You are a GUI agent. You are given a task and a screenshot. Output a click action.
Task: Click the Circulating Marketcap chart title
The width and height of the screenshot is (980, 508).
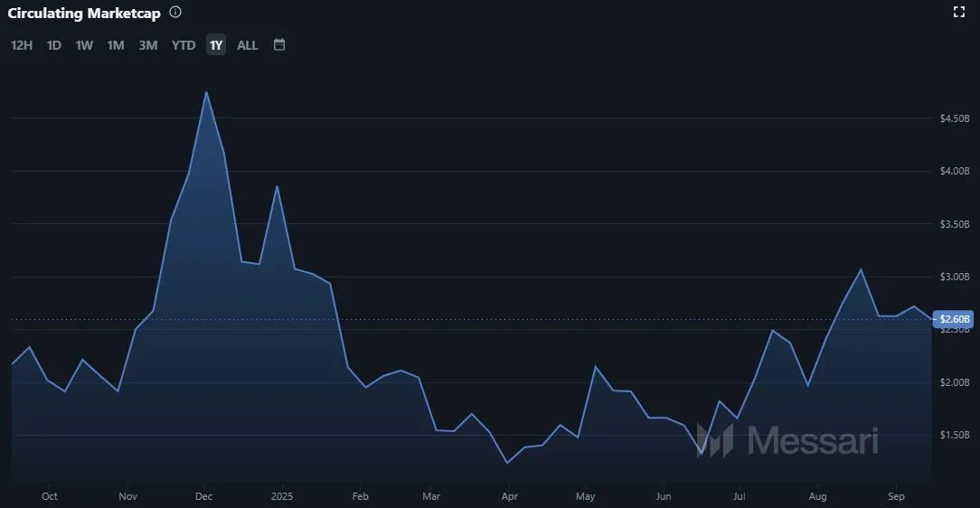coord(84,14)
